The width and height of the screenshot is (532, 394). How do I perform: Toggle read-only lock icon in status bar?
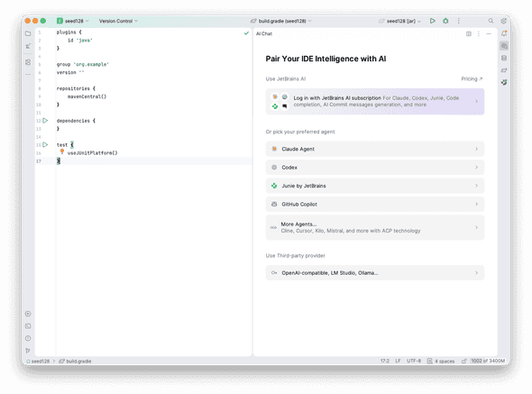coord(463,361)
